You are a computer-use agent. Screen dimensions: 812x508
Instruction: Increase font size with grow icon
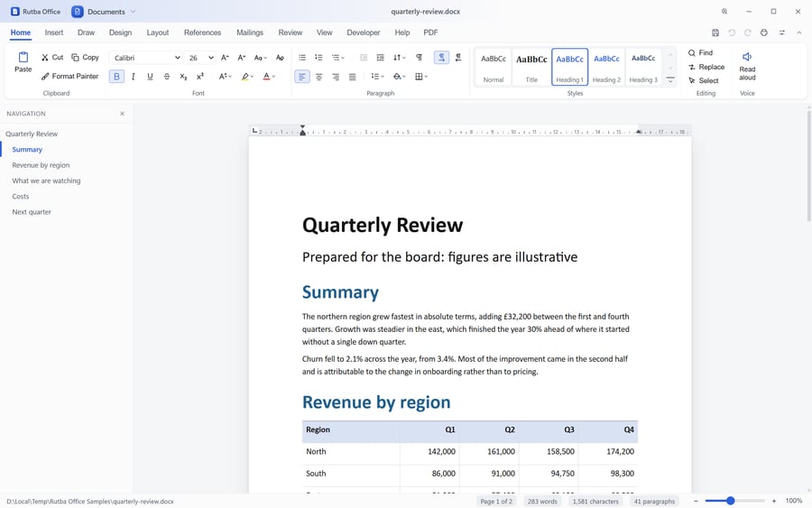click(x=225, y=58)
